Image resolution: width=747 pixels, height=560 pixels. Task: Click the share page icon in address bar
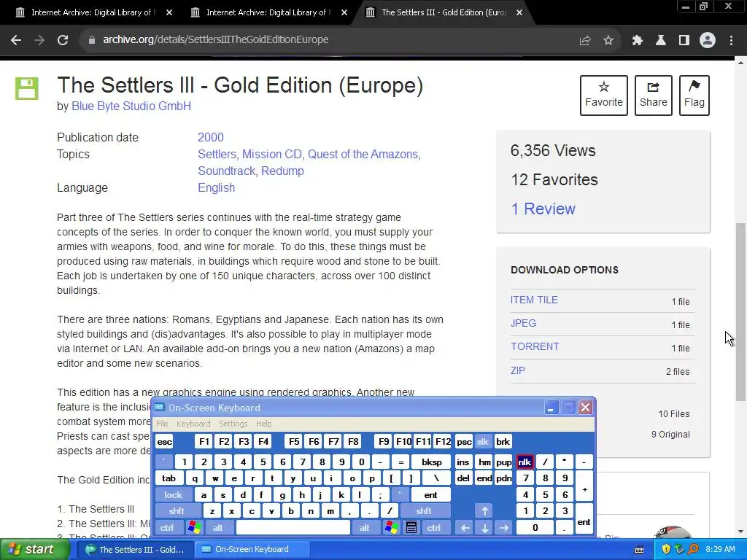click(x=585, y=40)
